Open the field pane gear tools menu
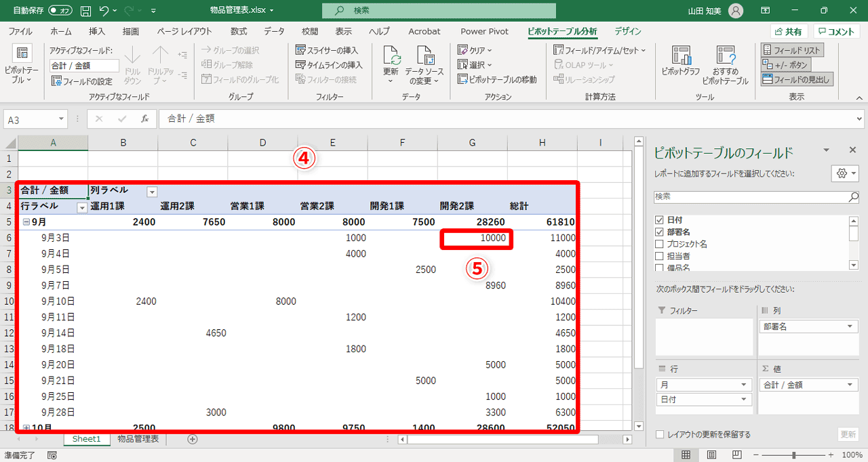Image resolution: width=868 pixels, height=462 pixels. click(845, 173)
